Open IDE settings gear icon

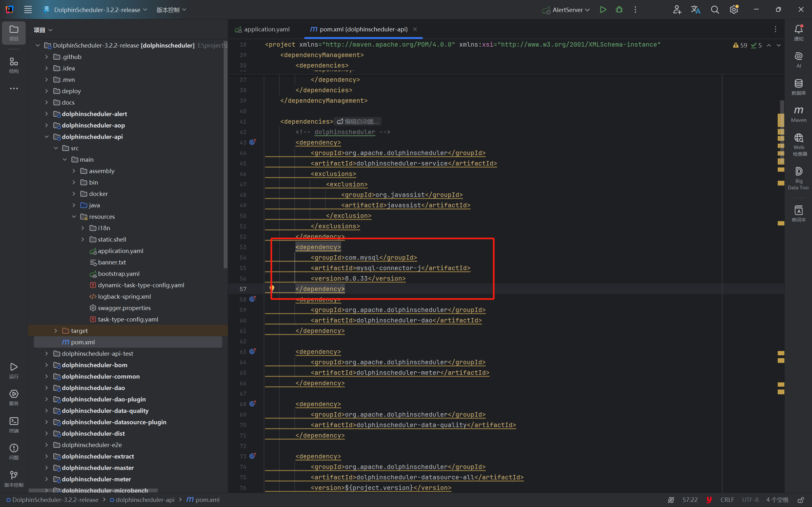coord(734,10)
